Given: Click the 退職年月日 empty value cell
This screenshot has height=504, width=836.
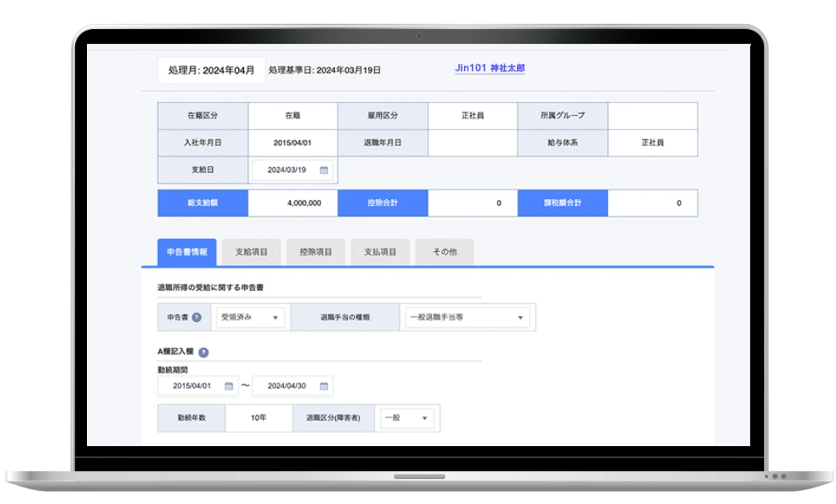Looking at the screenshot, I should (472, 142).
